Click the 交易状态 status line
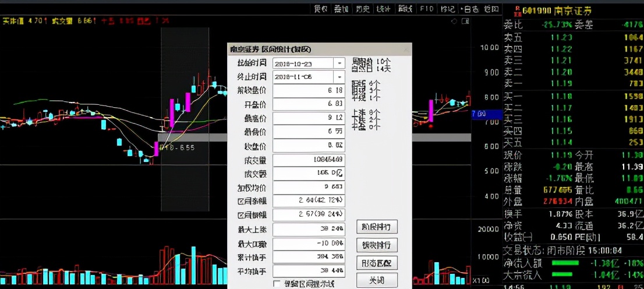Viewport: 644px width, 289px height. point(562,249)
